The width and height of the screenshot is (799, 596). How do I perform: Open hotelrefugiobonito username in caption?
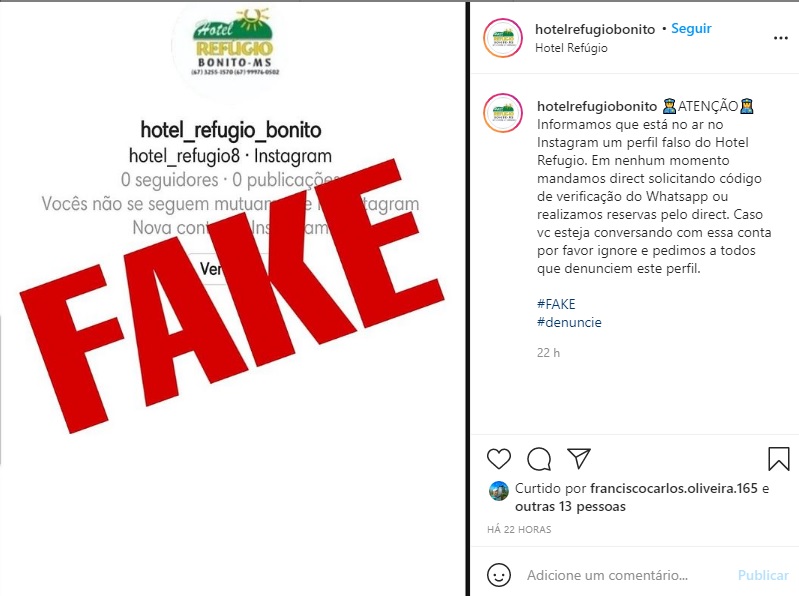click(x=597, y=106)
